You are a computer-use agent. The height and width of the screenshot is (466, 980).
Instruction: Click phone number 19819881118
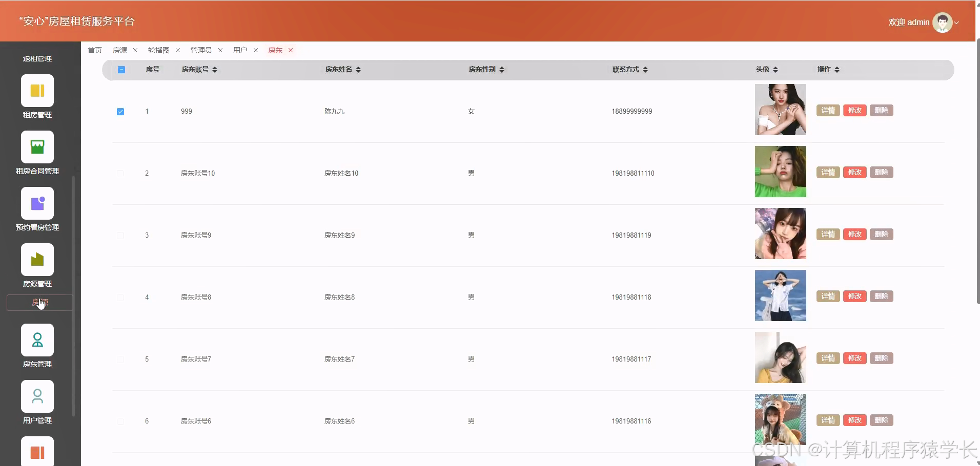tap(631, 298)
